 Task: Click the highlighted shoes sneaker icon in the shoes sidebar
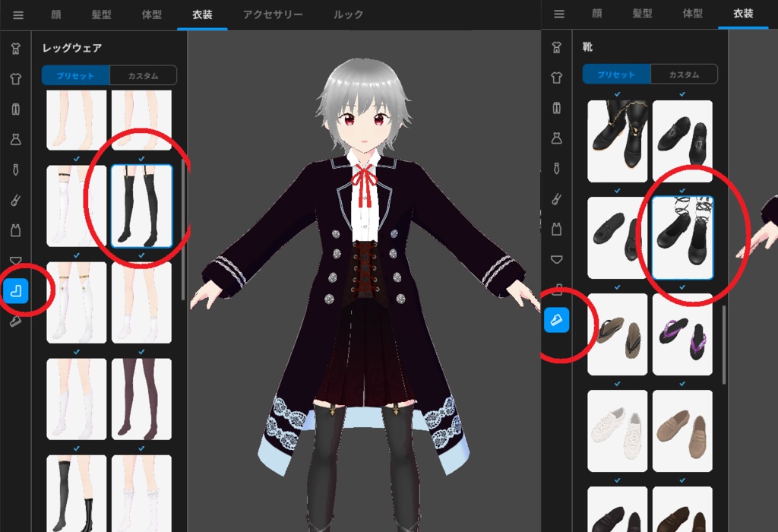click(x=556, y=320)
